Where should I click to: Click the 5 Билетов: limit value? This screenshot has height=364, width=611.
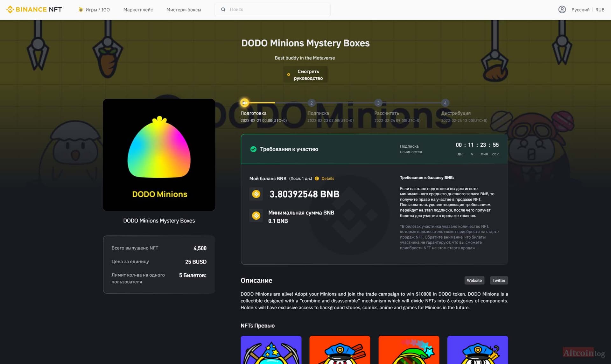click(193, 275)
